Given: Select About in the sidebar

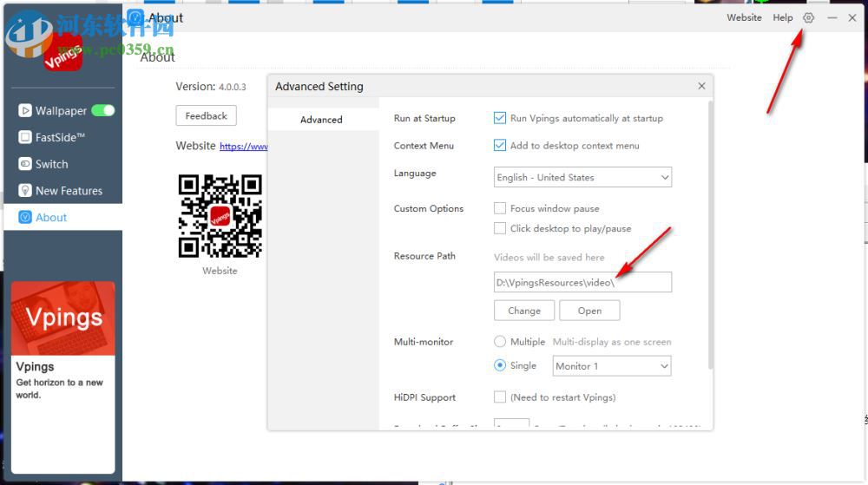Looking at the screenshot, I should click(x=62, y=217).
